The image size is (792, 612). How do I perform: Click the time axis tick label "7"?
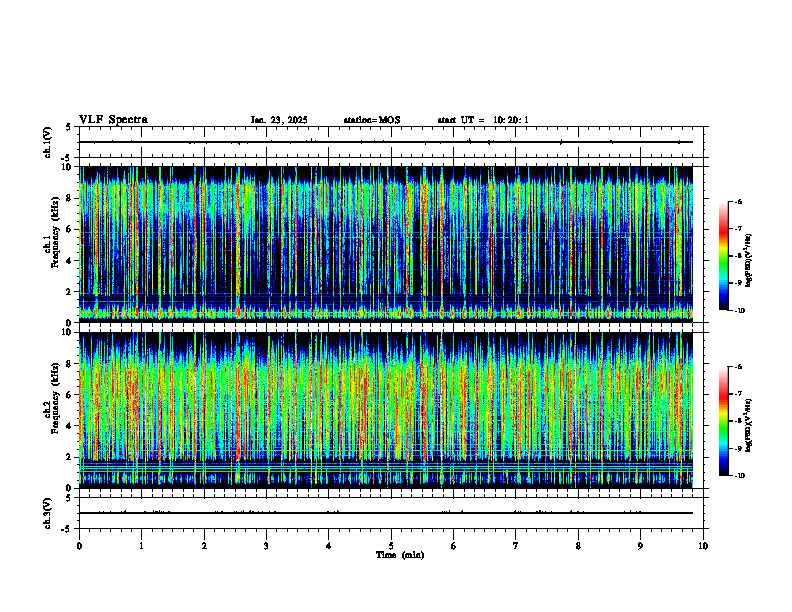pyautogui.click(x=516, y=546)
